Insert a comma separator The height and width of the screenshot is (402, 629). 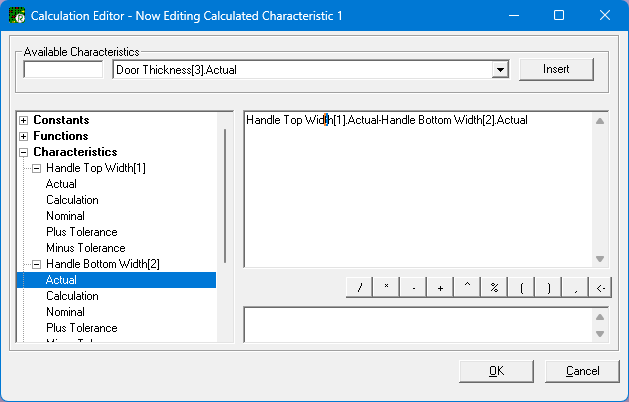click(575, 287)
